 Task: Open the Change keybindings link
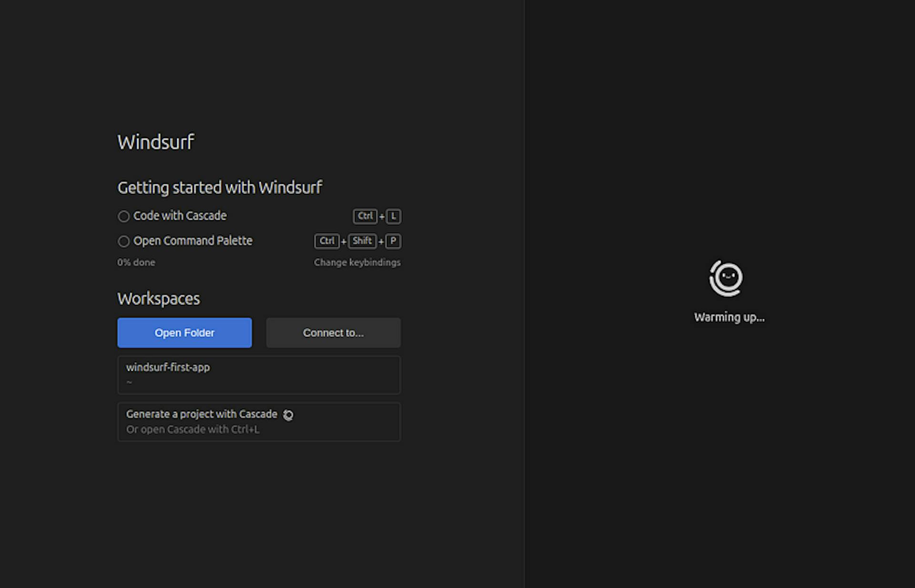tap(357, 263)
